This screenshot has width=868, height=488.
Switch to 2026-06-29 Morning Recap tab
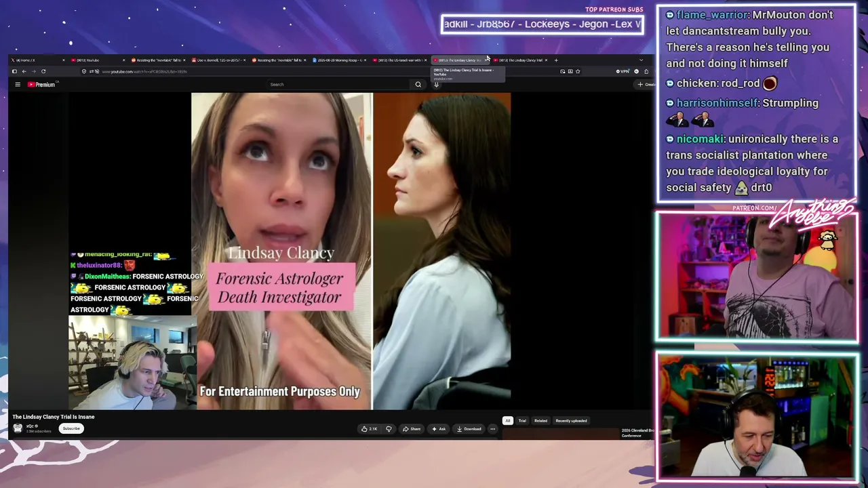pos(340,60)
